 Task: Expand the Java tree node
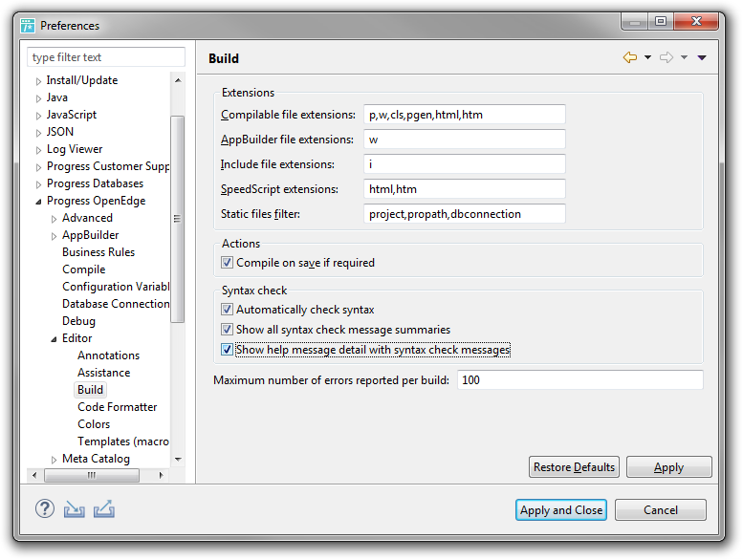pyautogui.click(x=38, y=98)
